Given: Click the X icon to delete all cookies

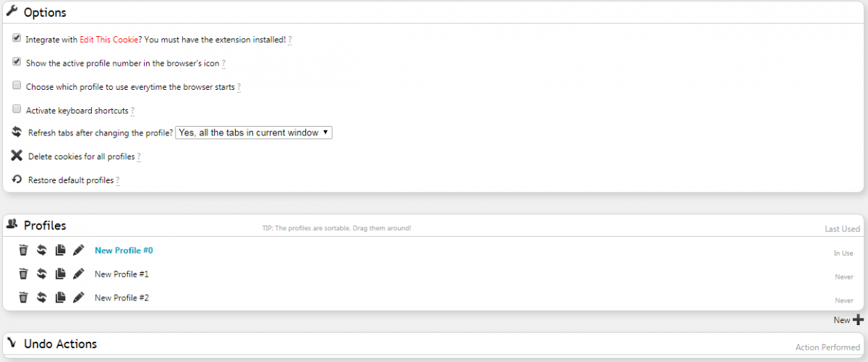Looking at the screenshot, I should click(x=17, y=156).
